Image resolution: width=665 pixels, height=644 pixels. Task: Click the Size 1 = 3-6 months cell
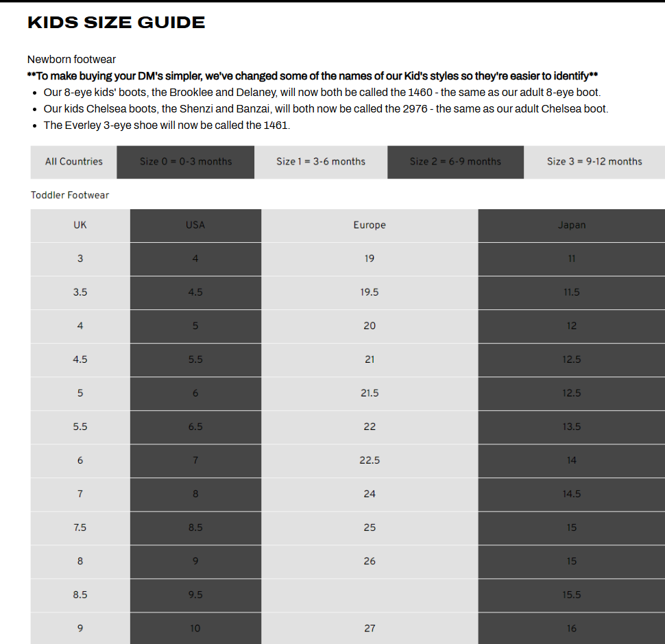point(321,162)
